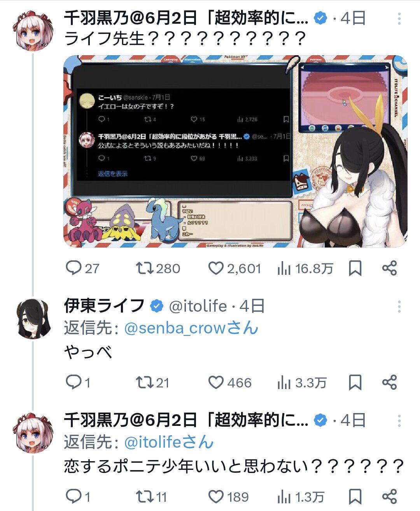The height and width of the screenshot is (511, 420).
Task: Bookmark the bottom 恋するポニテ少年 tweet
Action: (355, 497)
